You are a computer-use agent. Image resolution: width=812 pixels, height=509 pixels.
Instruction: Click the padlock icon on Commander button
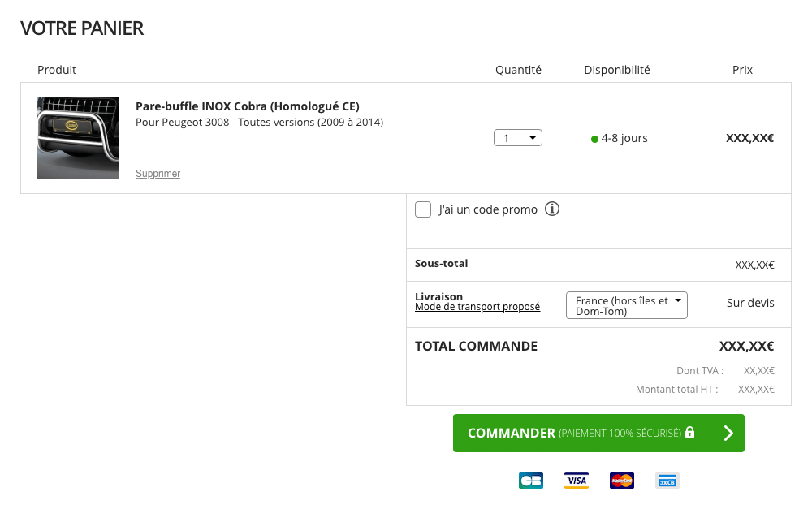click(689, 432)
